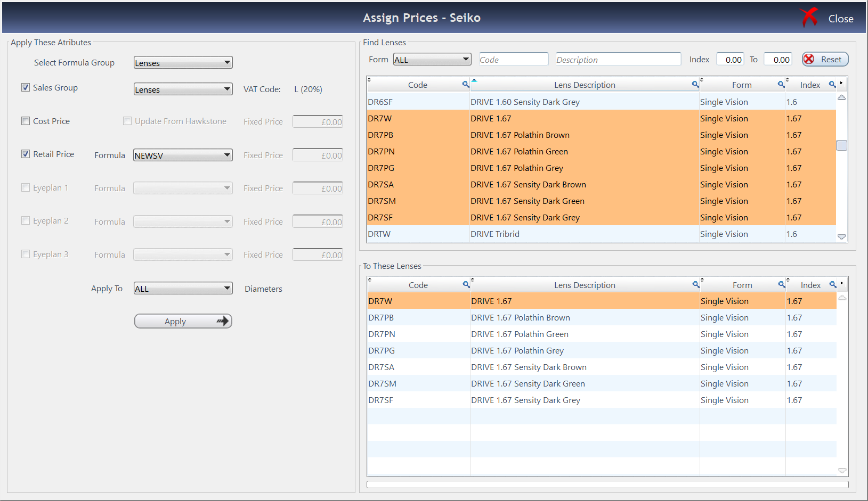Click the search icon in Find Lenses Form header
Image resolution: width=868 pixels, height=501 pixels.
(781, 84)
